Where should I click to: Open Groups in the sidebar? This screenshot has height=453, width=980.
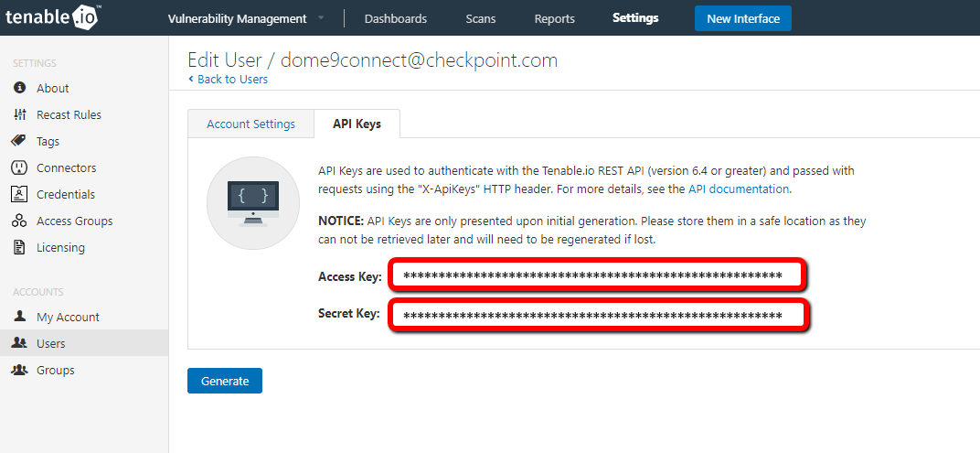(x=55, y=371)
